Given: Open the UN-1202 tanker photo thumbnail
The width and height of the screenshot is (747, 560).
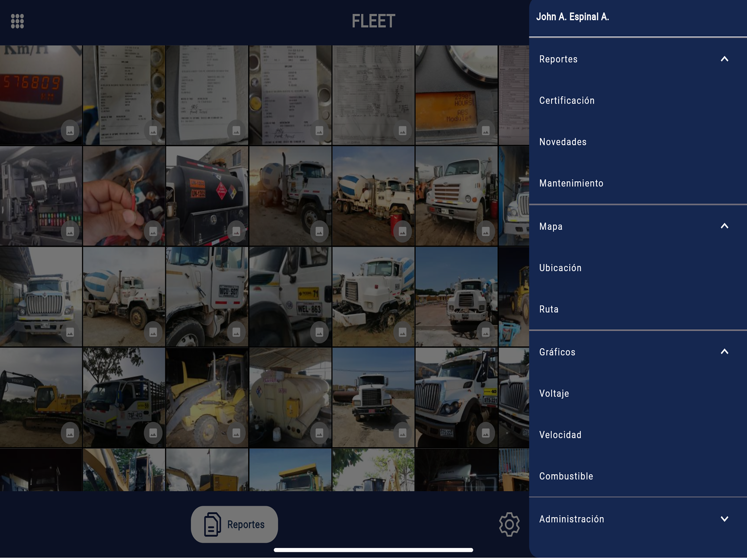Looking at the screenshot, I should click(207, 196).
